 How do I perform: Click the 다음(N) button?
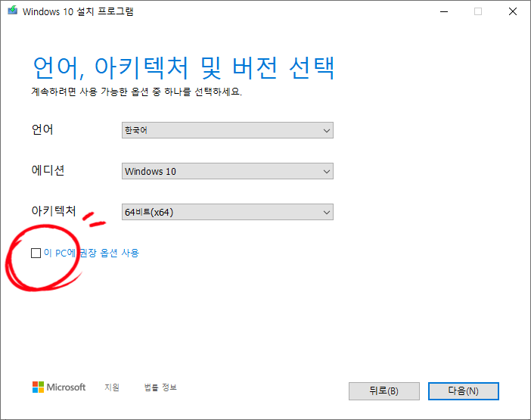point(463,391)
